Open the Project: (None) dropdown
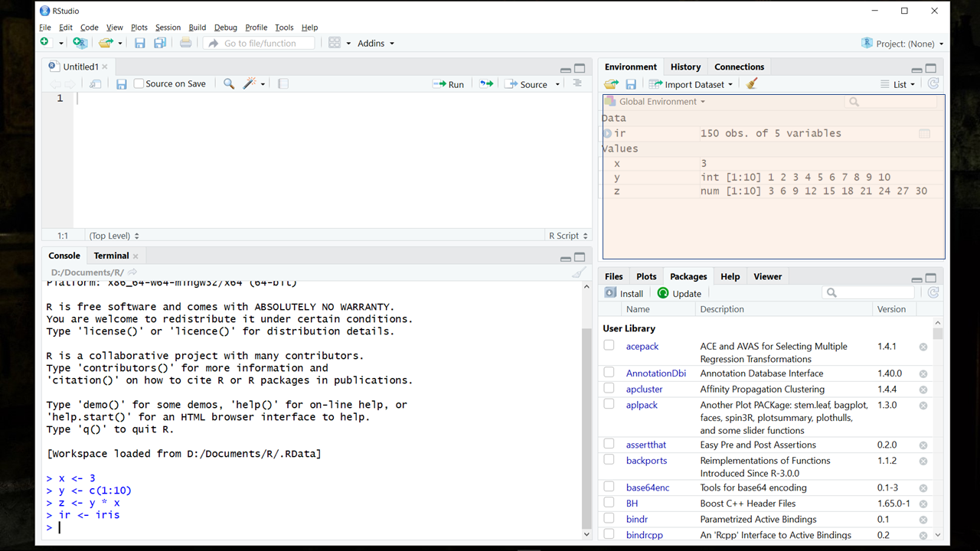980x551 pixels. [903, 44]
